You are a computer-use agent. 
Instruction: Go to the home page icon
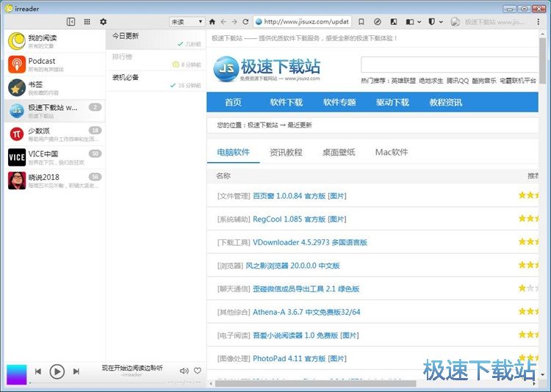pyautogui.click(x=212, y=22)
